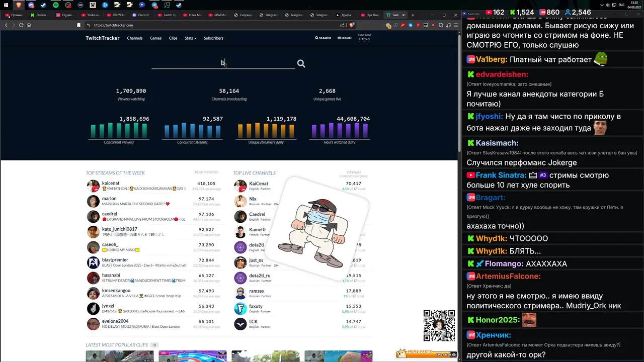Screen dimensions: 644x362
Task: Go forward in the browser
Action: [x=14, y=25]
